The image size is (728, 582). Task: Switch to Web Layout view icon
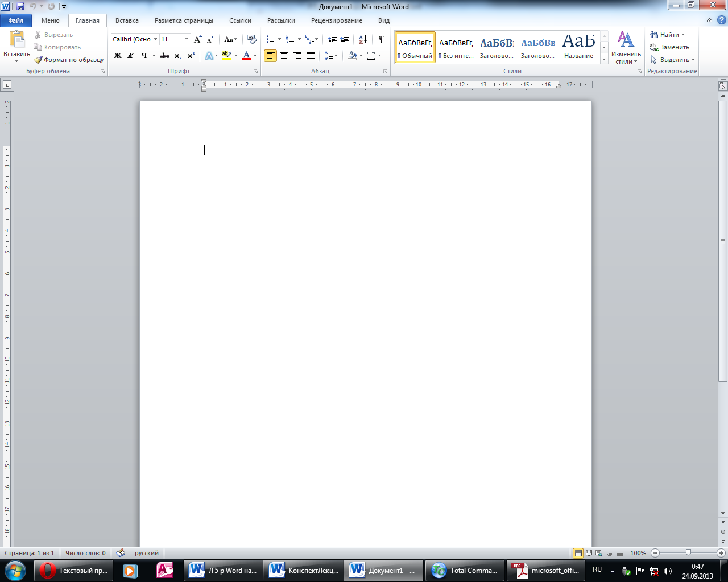point(599,553)
